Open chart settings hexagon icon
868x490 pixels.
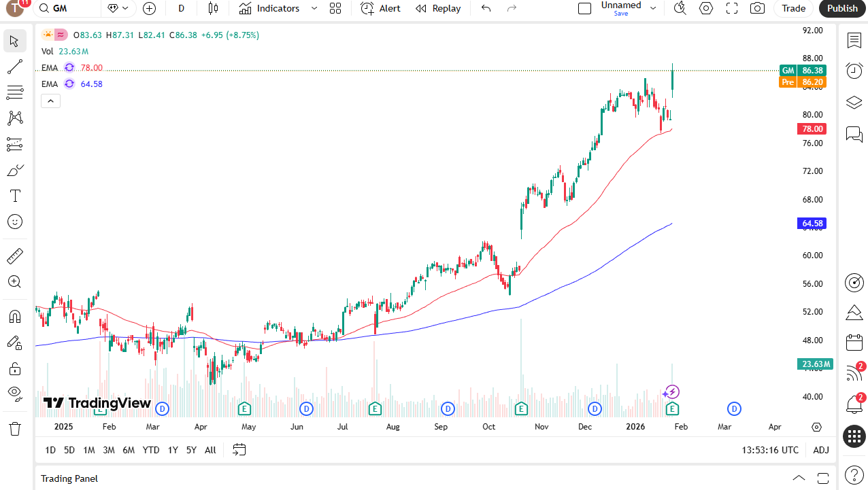[x=706, y=8]
